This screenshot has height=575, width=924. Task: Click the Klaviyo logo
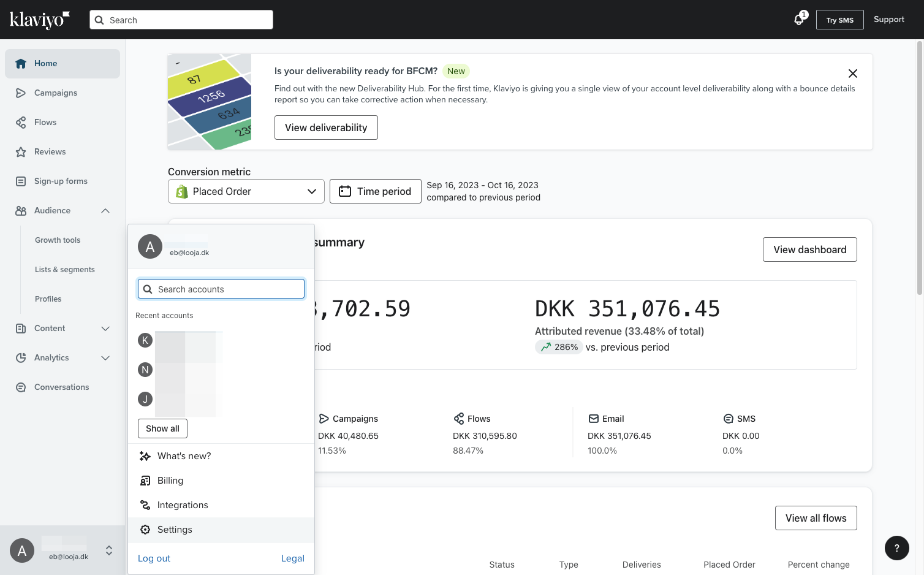pyautogui.click(x=40, y=20)
